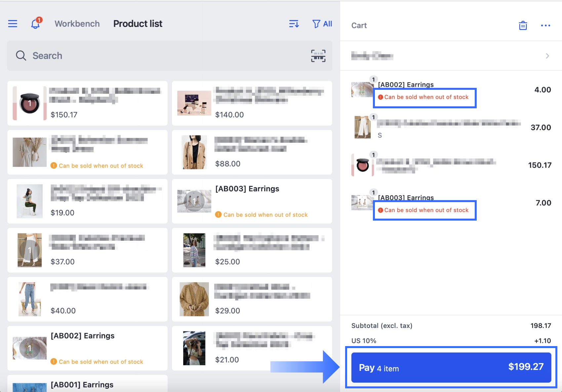Screen dimensions: 562x392
Task: Click the US 10% tax row
Action: [451, 341]
